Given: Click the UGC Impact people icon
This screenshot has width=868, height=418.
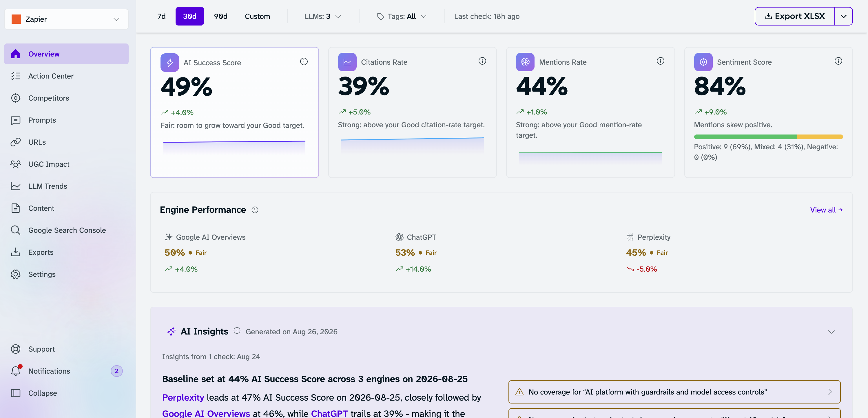Looking at the screenshot, I should point(16,164).
